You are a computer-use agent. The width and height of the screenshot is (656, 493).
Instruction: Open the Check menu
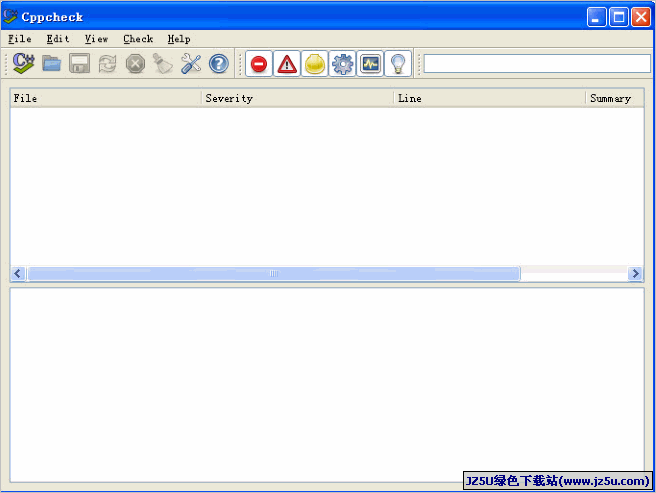pos(138,39)
